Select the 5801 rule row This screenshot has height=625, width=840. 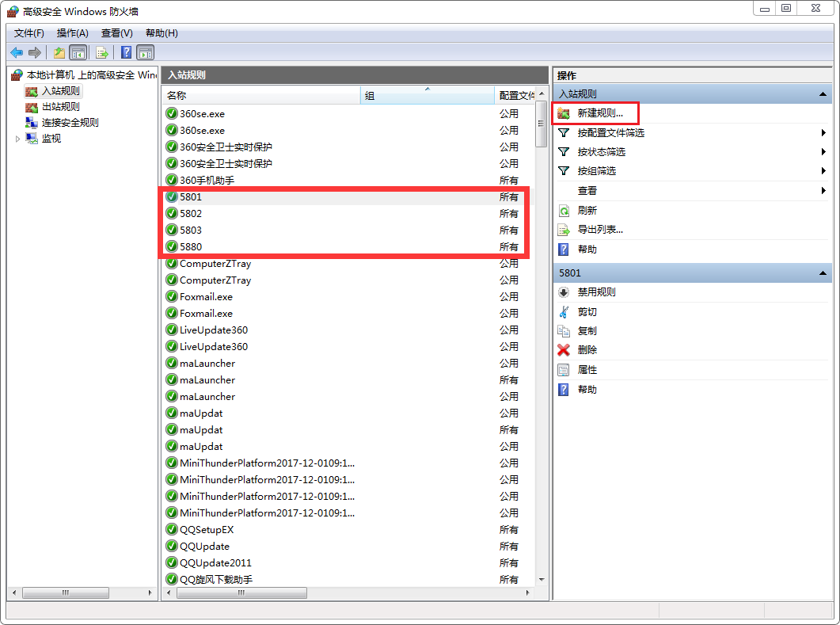[x=348, y=196]
